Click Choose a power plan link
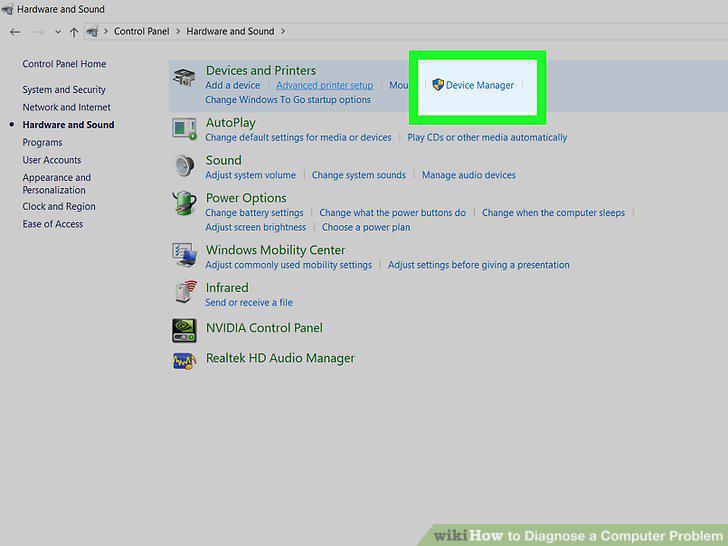This screenshot has height=546, width=728. [x=366, y=227]
